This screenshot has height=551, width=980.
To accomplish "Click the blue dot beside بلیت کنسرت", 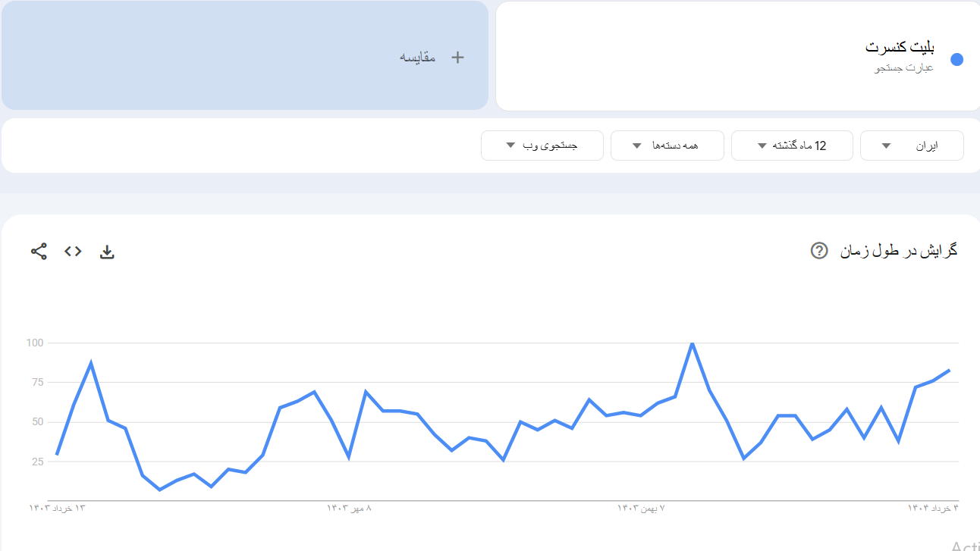I will (x=956, y=59).
